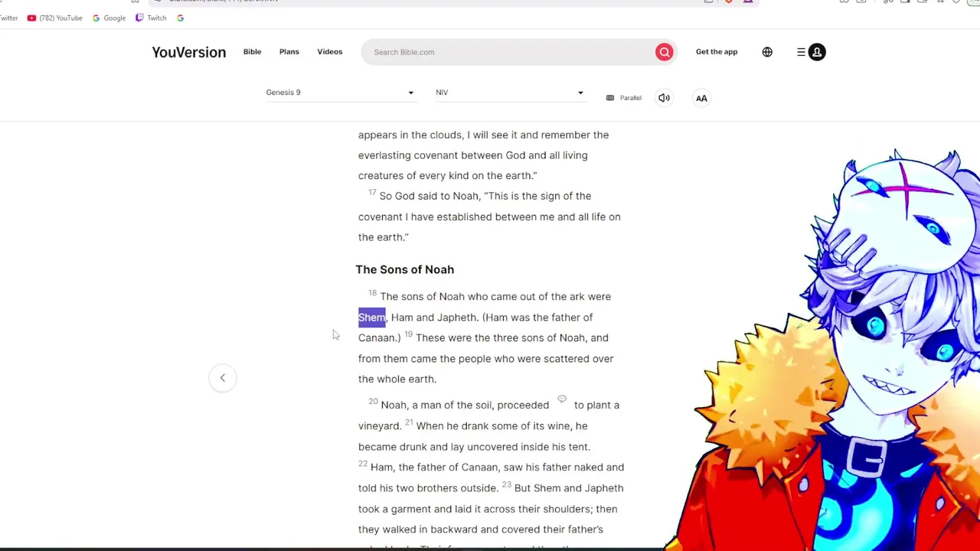Open the language globe selector

point(767,52)
